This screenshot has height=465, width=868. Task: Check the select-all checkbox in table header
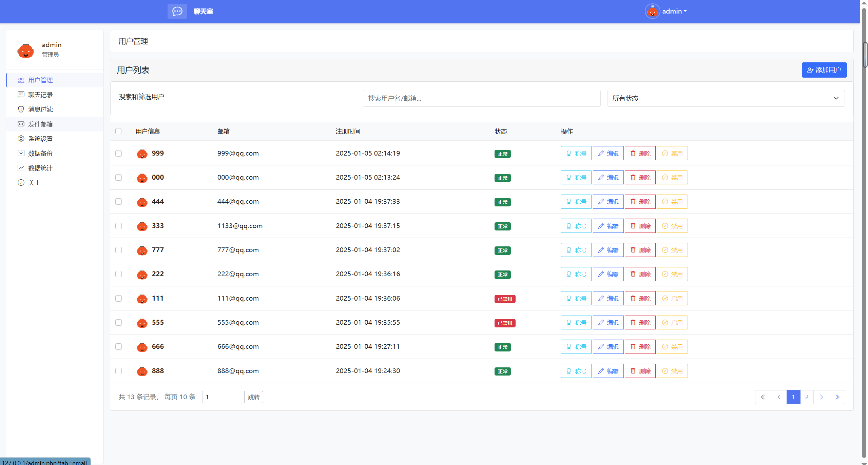118,131
